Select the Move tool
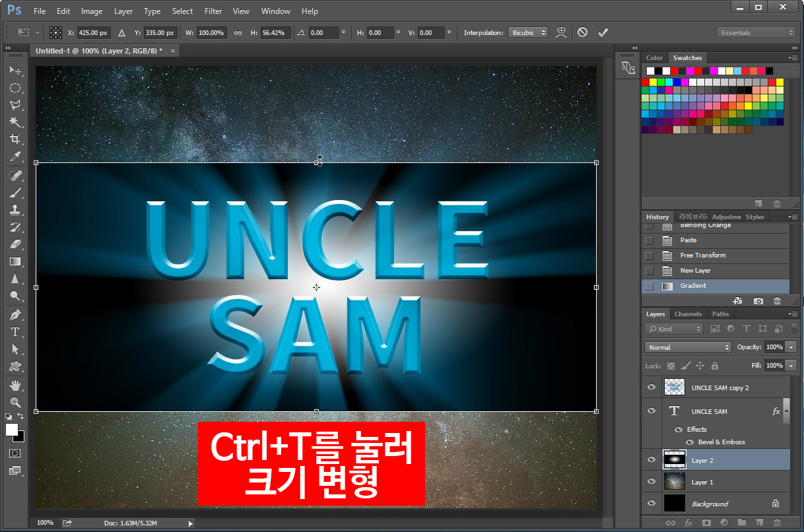Screen dimensions: 804x532 pos(16,71)
